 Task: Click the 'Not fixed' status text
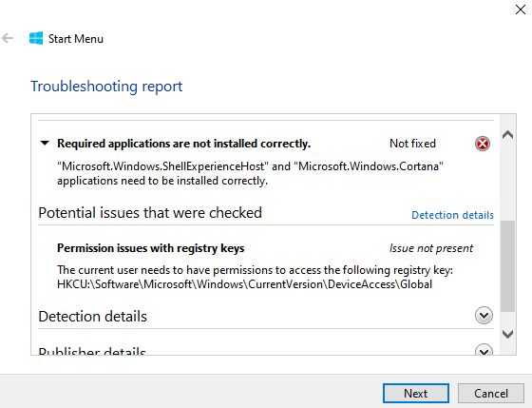click(x=412, y=144)
